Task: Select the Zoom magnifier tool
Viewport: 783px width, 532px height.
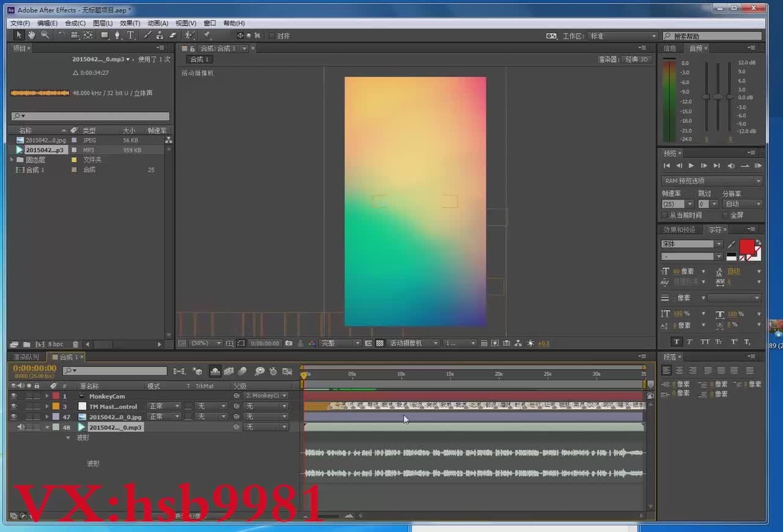Action: [x=45, y=35]
